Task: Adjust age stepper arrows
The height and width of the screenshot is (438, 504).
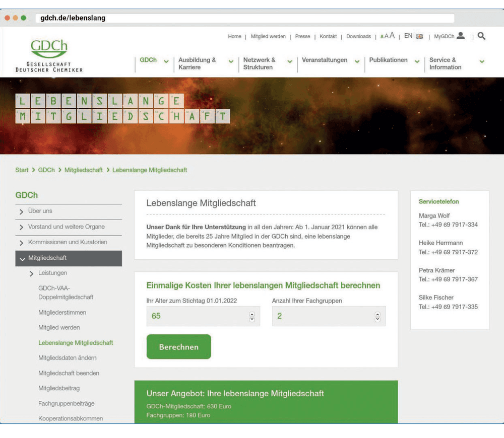Action: pyautogui.click(x=252, y=317)
